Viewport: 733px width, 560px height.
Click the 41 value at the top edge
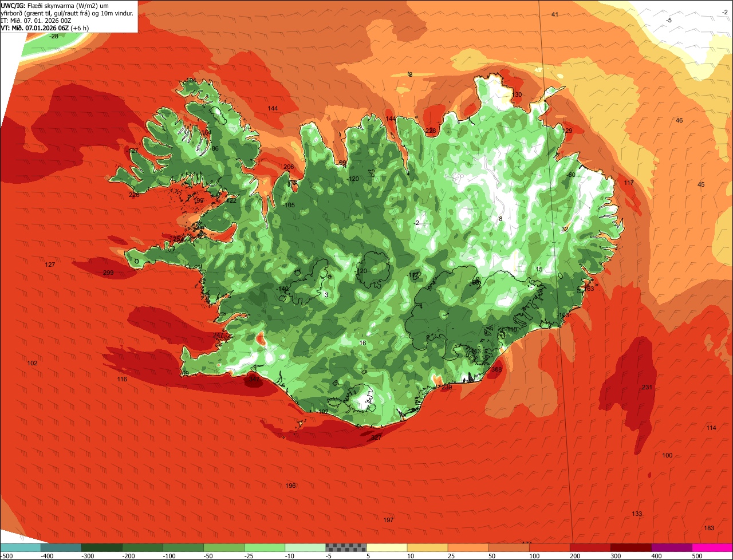coord(555,14)
